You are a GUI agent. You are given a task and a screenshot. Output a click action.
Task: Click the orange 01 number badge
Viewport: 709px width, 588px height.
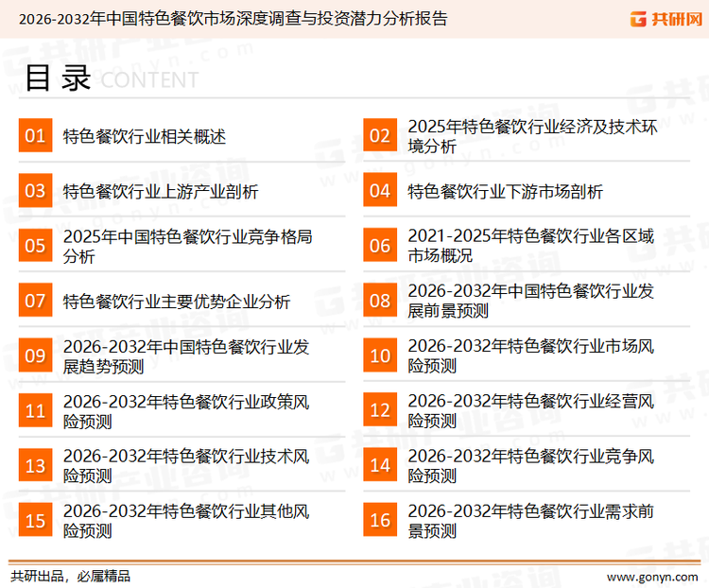point(35,136)
